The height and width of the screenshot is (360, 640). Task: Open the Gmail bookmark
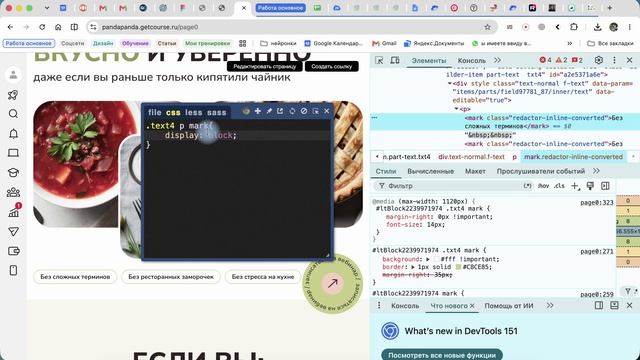click(384, 43)
